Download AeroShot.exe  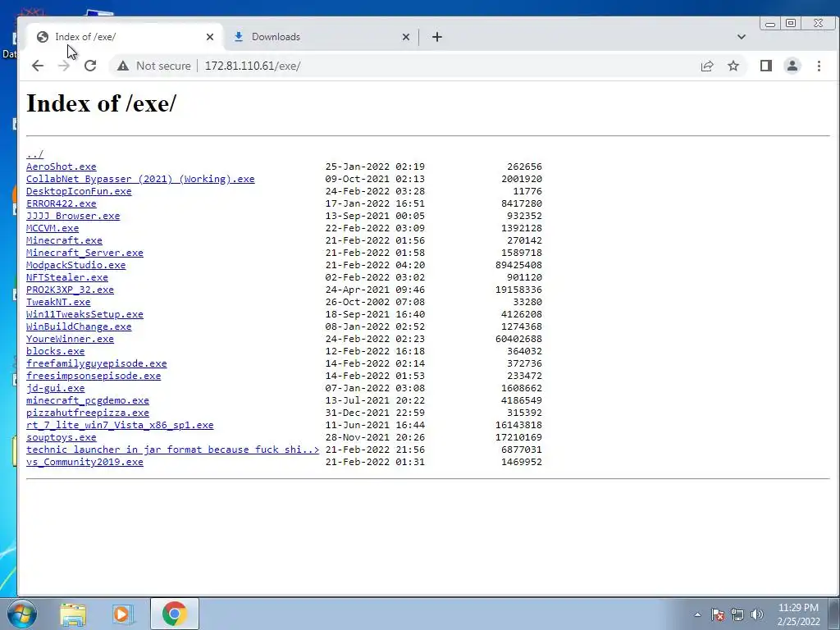[61, 167]
